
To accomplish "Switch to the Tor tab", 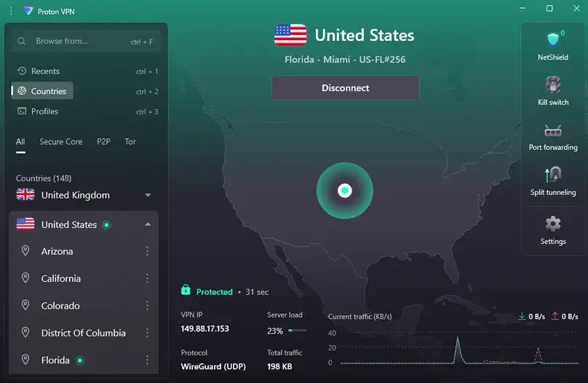I will coord(130,142).
